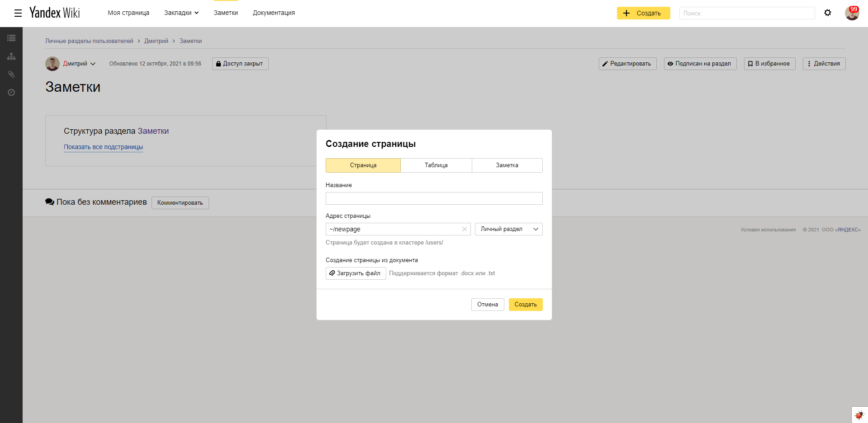
Task: Choose the Заметка page type
Action: 507,165
